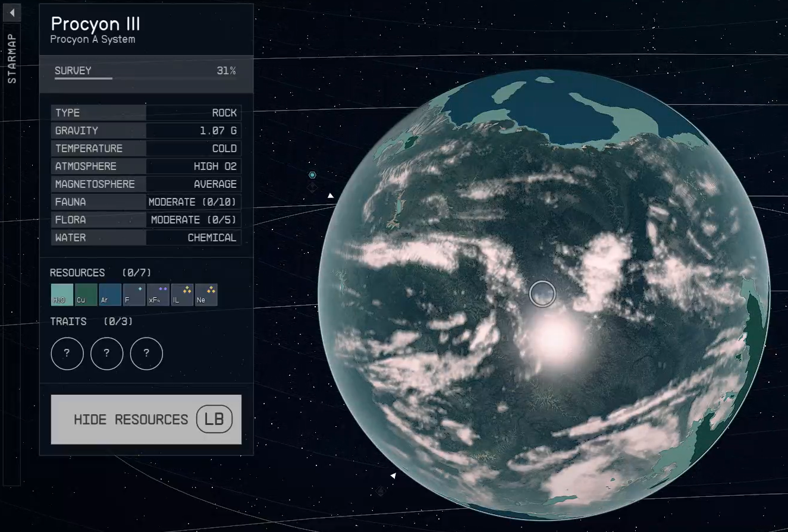Collapse panel with the top-left back arrow

(x=11, y=12)
